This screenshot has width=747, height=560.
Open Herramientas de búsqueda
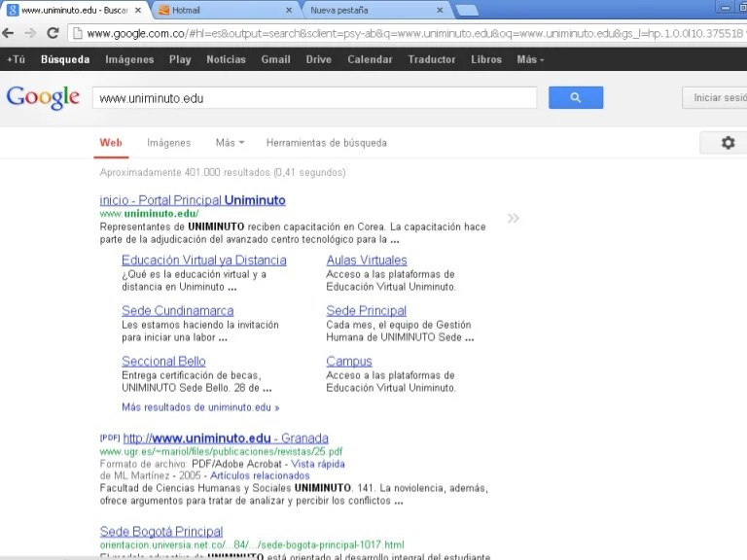pos(327,143)
